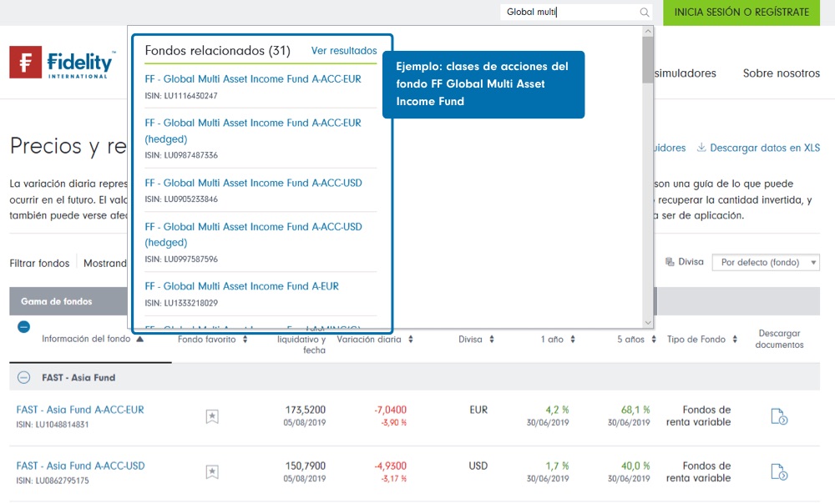Open FAST - Asia Fund A-ACC-EUR link
The height and width of the screenshot is (504, 835).
pyautogui.click(x=80, y=410)
